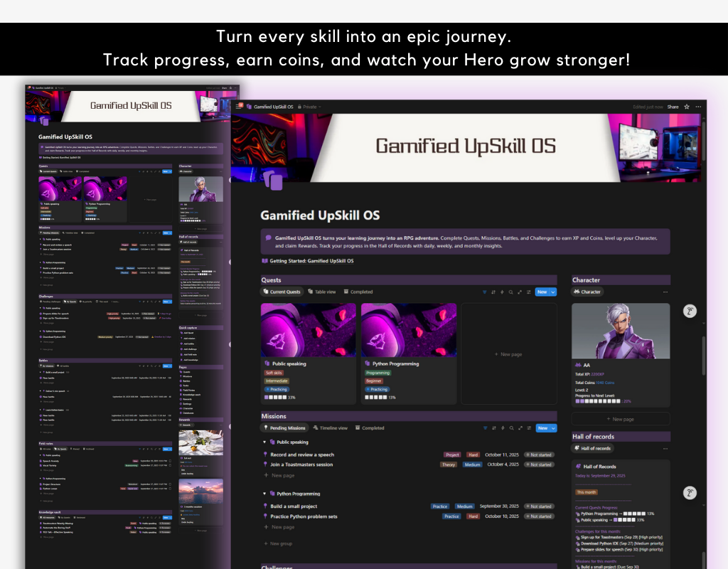The width and height of the screenshot is (728, 569).
Task: Switch to the Completed tab in Missions
Action: pyautogui.click(x=370, y=427)
